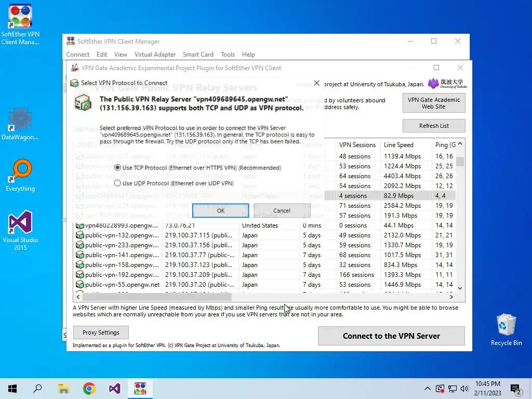Close the Select VPN Protocol dialog
532x399 pixels.
[x=316, y=83]
